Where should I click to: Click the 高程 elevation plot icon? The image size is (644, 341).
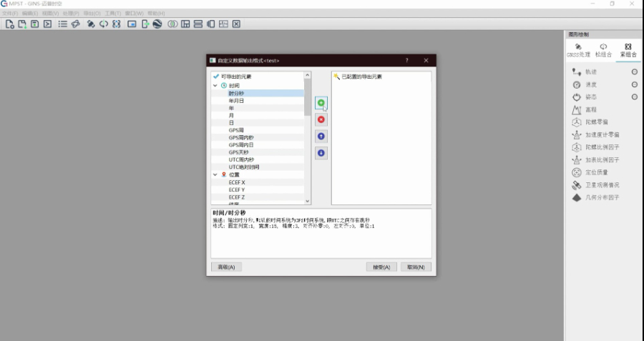click(577, 110)
